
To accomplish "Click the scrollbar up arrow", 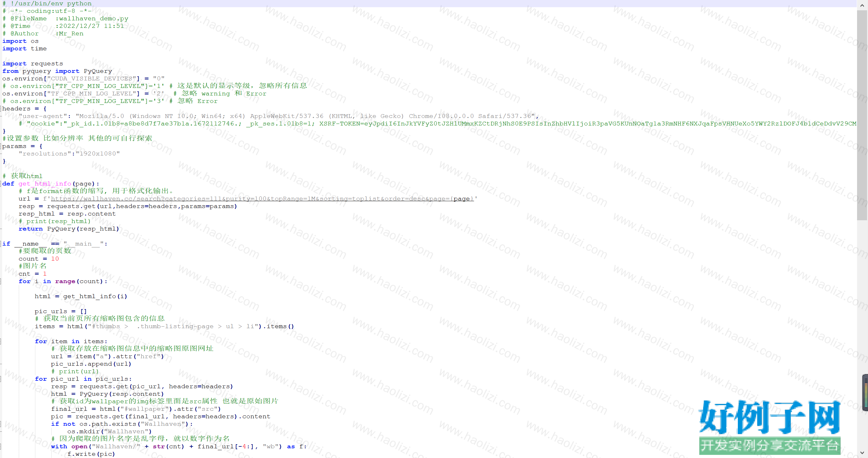I will coord(862,5).
